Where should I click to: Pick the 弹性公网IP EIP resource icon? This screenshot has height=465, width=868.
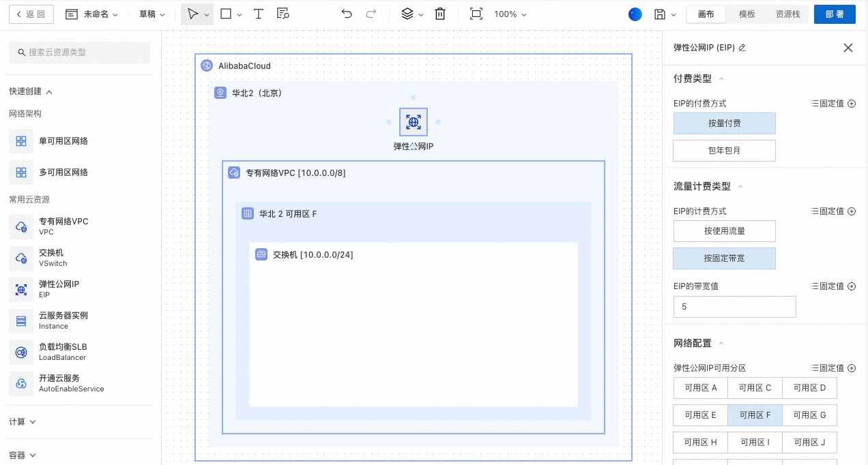point(21,289)
